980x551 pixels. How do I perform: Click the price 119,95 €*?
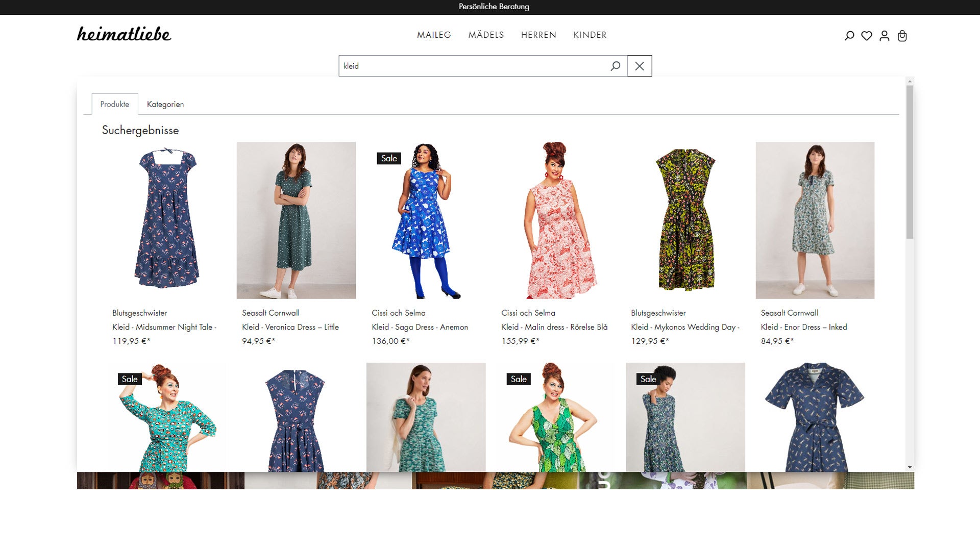pos(131,341)
